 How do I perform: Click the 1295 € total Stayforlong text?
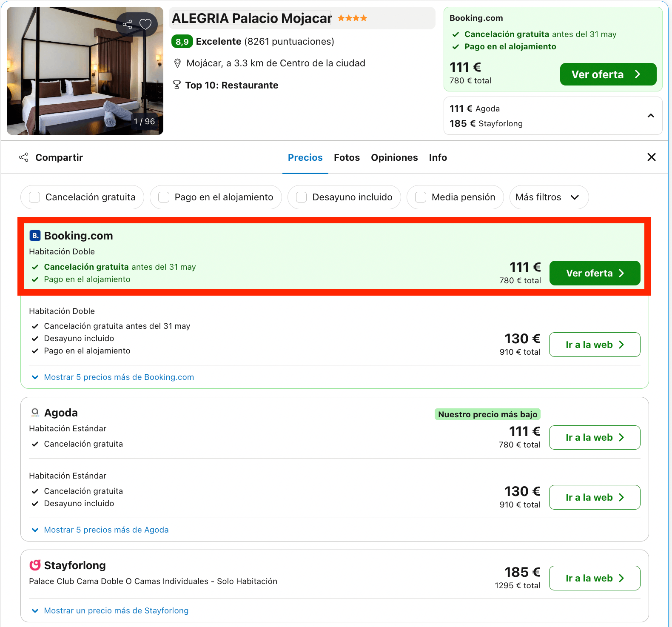(518, 586)
